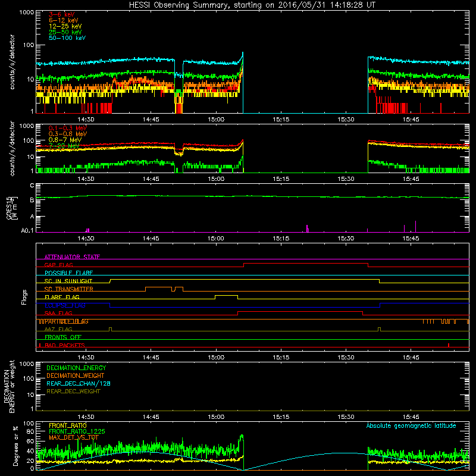Image resolution: width=476 pixels, height=476 pixels.
Task: Click the 14:45 tick under the GOES15 panel
Action: [151, 239]
